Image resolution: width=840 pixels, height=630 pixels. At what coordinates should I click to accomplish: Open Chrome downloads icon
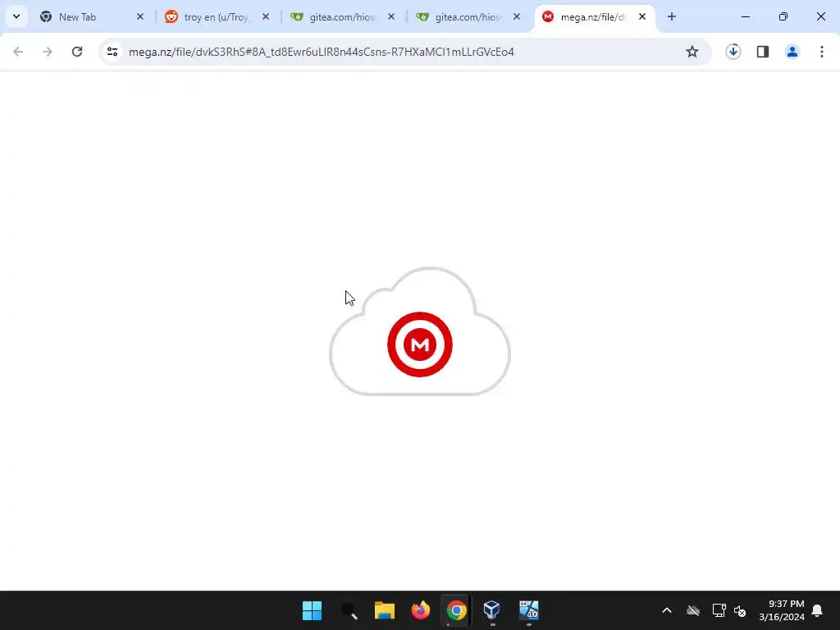(733, 52)
